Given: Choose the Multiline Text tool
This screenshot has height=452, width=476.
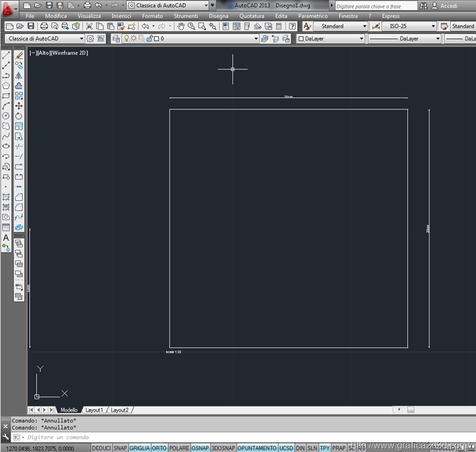Looking at the screenshot, I should [x=6, y=238].
